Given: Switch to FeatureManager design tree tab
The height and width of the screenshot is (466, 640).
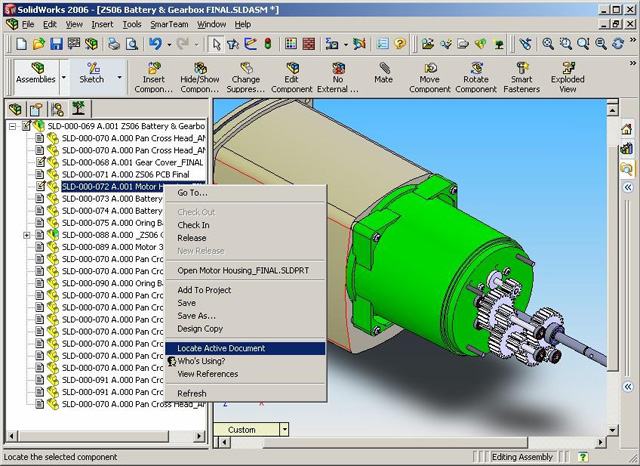Looking at the screenshot, I should pos(15,109).
